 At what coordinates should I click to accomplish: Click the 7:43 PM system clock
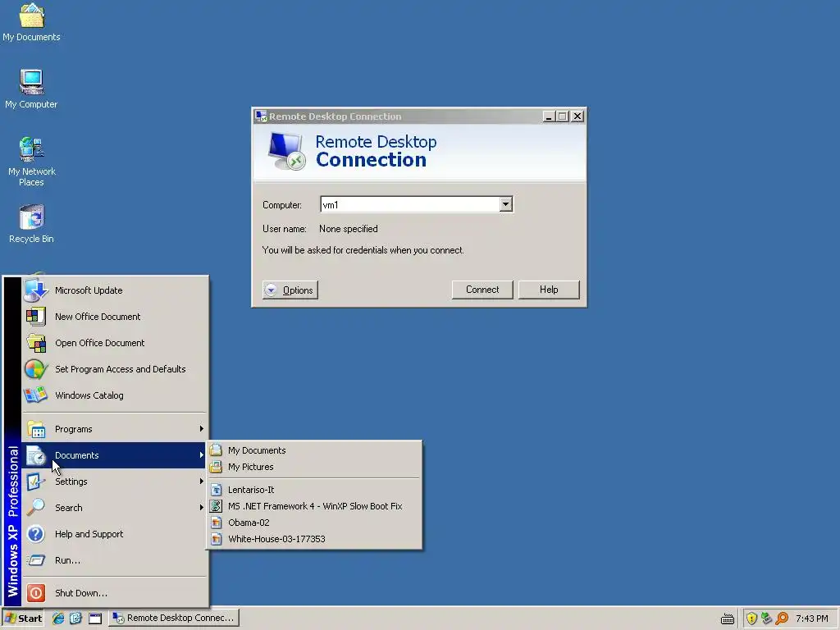tap(811, 619)
